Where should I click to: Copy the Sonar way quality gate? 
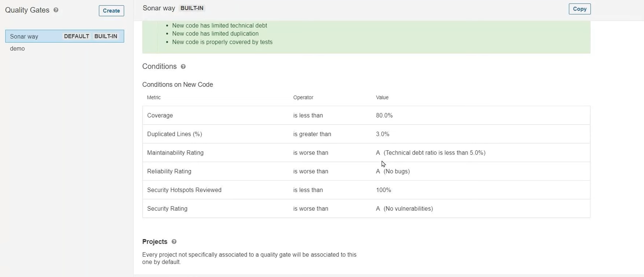(x=580, y=9)
